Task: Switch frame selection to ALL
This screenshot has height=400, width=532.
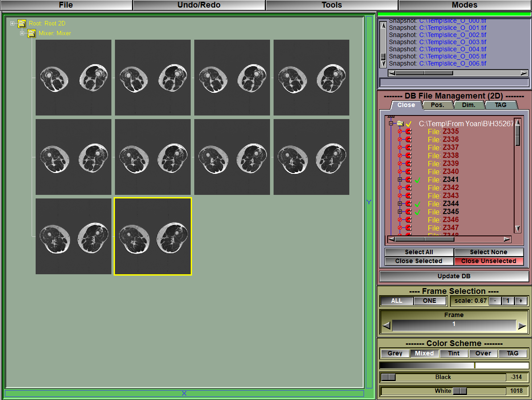Action: (x=397, y=301)
